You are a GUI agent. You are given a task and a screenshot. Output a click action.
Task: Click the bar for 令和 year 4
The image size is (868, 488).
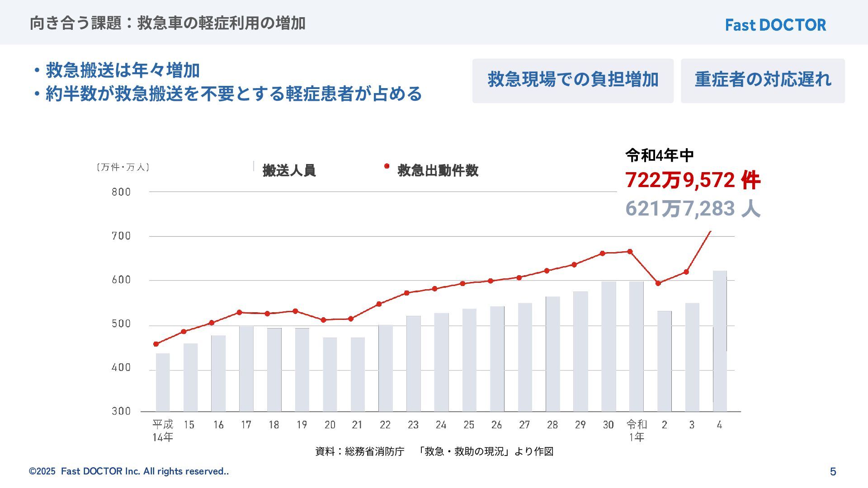point(720,341)
